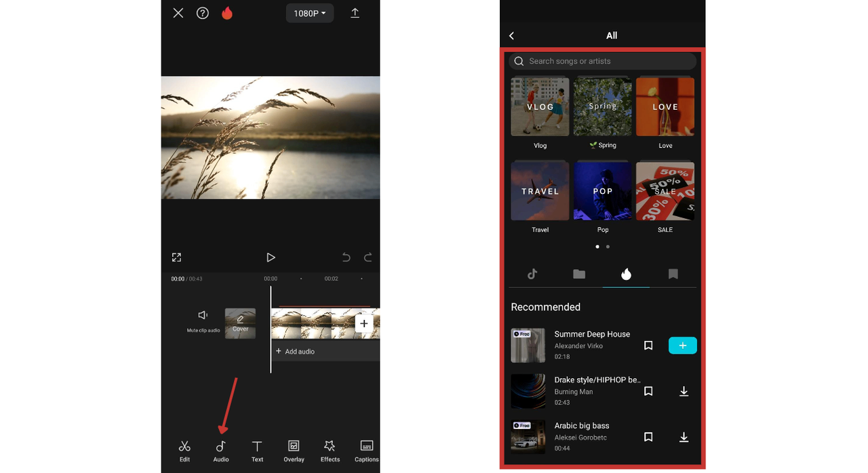Screen dimensions: 868x473
Task: Close the editor with the X icon
Action: [178, 13]
